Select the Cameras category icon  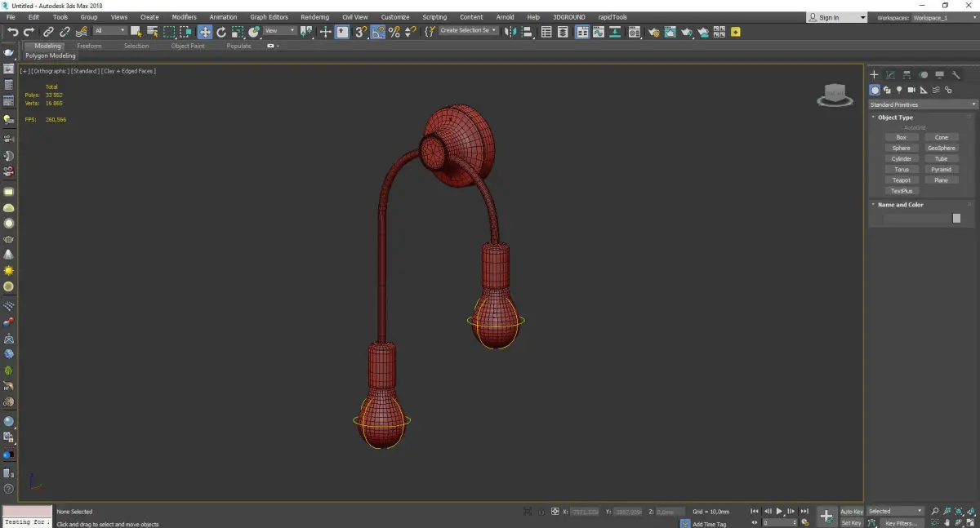911,90
